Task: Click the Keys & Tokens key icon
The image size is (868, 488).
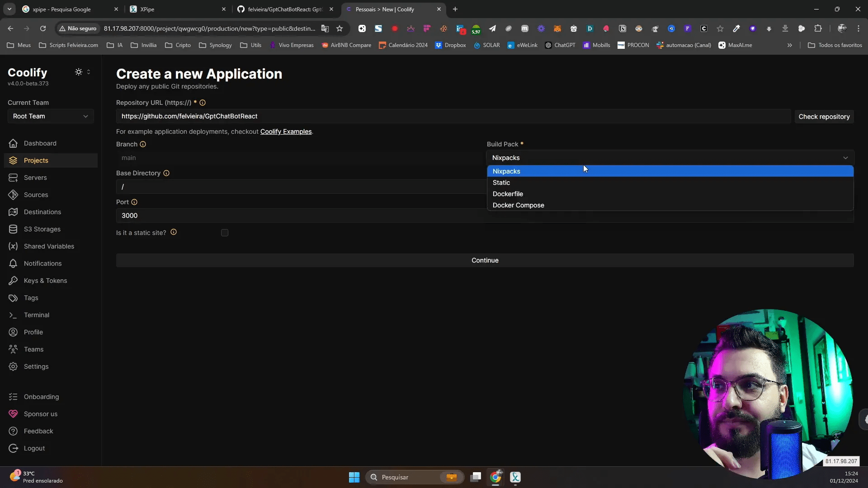Action: (13, 281)
